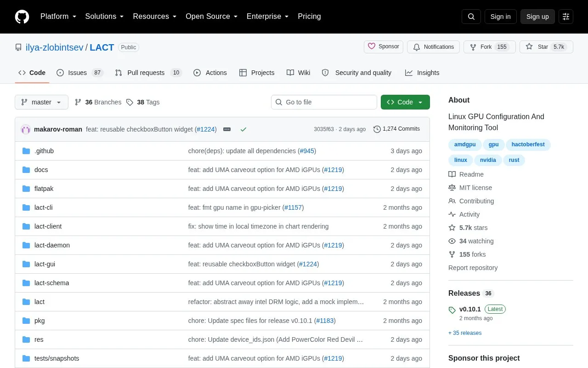Viewport: 588px width, 368px height.
Task: Star the LACT repository
Action: [x=546, y=47]
